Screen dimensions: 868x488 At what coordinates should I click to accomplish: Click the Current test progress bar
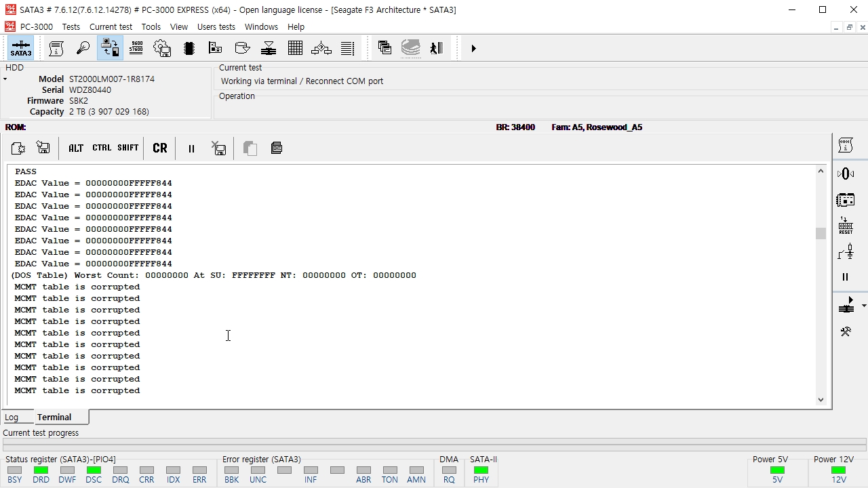(x=434, y=445)
